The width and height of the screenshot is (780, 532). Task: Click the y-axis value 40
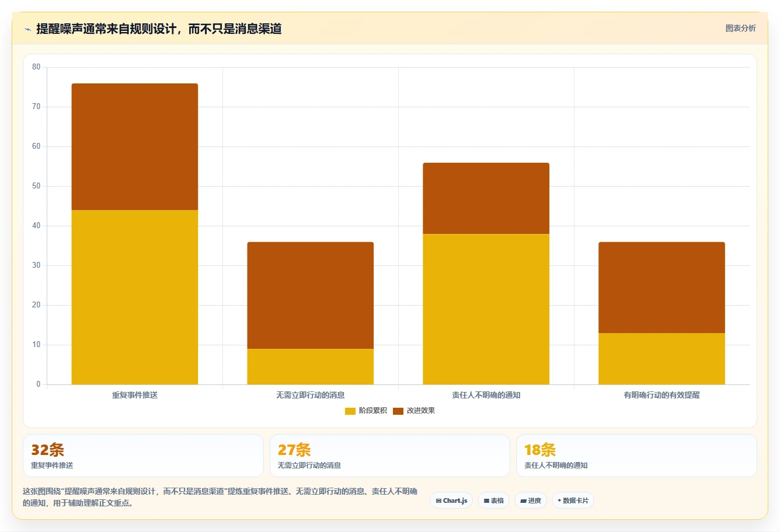tap(36, 226)
